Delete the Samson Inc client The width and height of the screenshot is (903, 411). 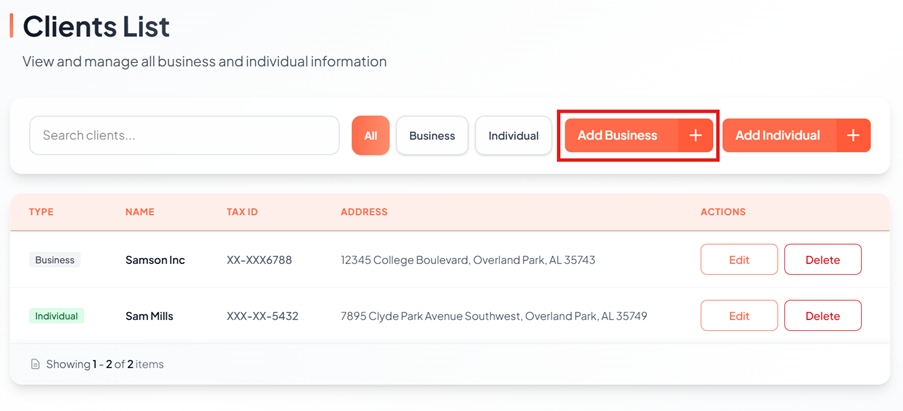coord(822,260)
